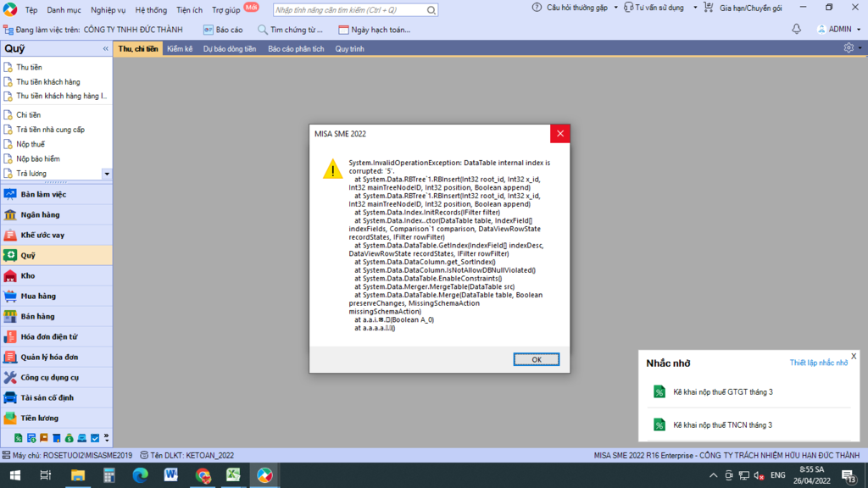Open the Hóa đơn điện tử module
Image resolution: width=868 pixels, height=488 pixels.
(x=57, y=336)
